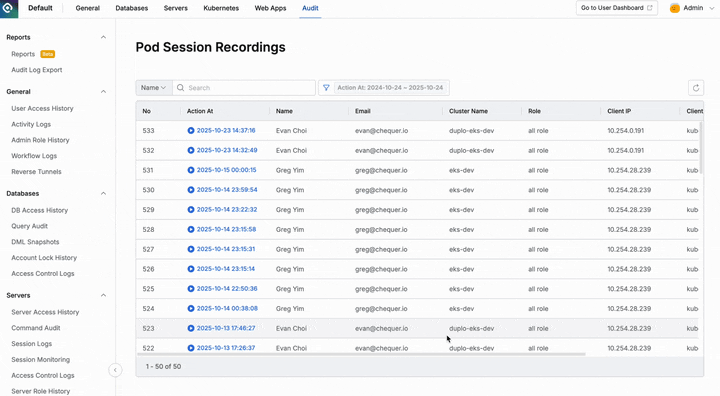Open DML Snapshots in sidebar

[35, 242]
